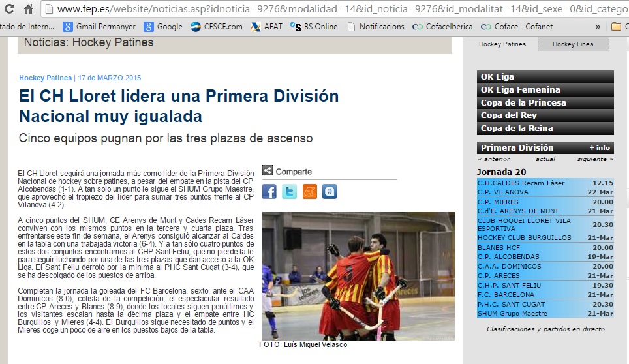Click the Comparte share icon

[268, 171]
